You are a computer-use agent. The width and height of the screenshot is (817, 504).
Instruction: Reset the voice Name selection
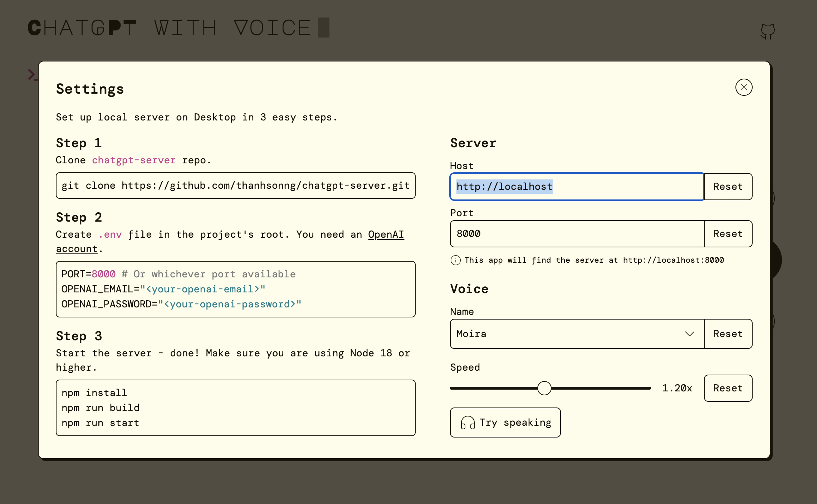pyautogui.click(x=728, y=334)
